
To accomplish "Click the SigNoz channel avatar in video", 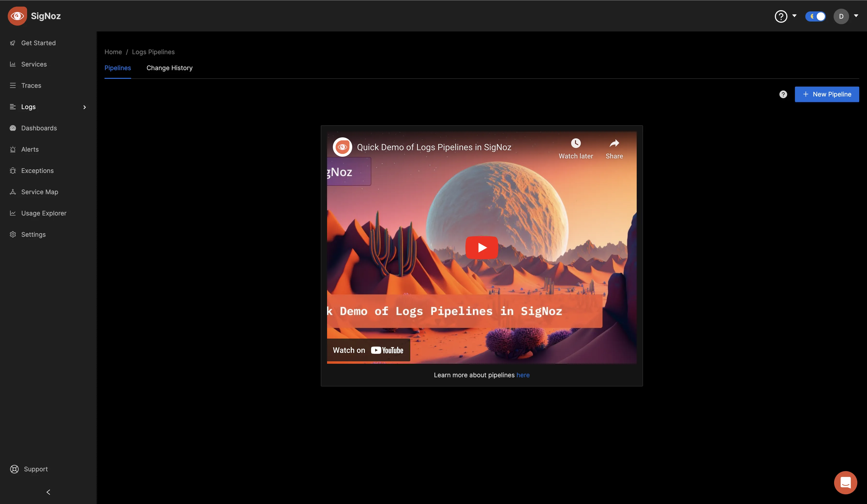I will click(x=342, y=147).
